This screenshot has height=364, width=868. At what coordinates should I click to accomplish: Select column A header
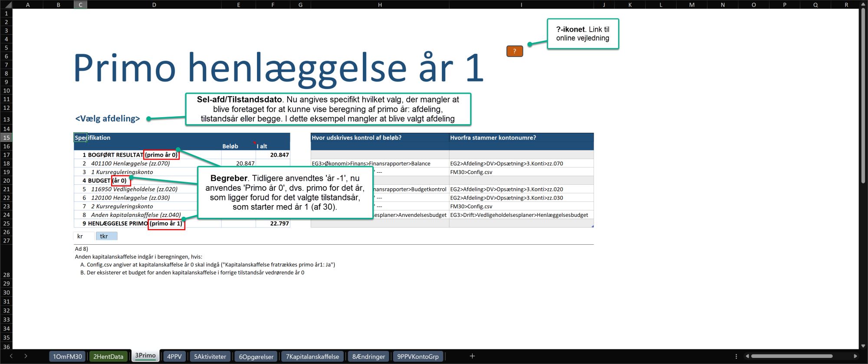(x=28, y=5)
